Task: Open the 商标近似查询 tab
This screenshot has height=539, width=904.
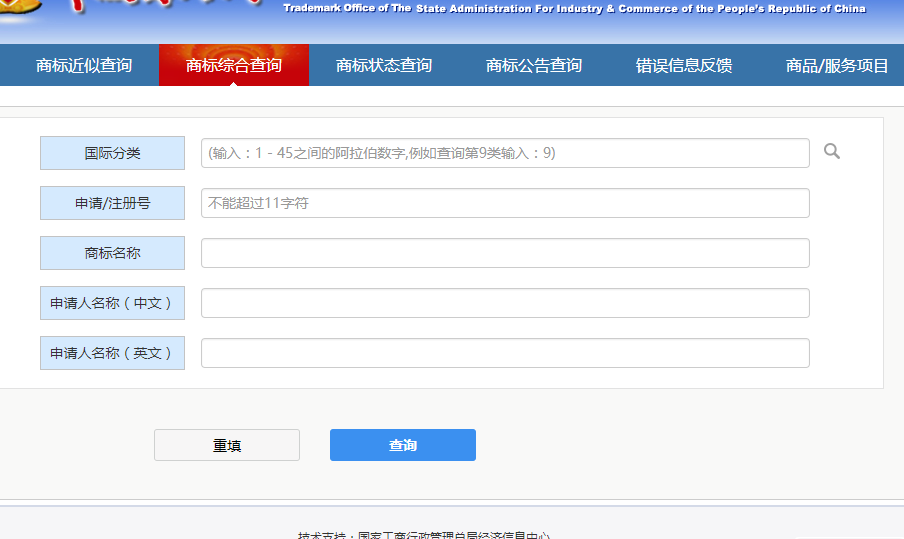Action: (x=84, y=65)
